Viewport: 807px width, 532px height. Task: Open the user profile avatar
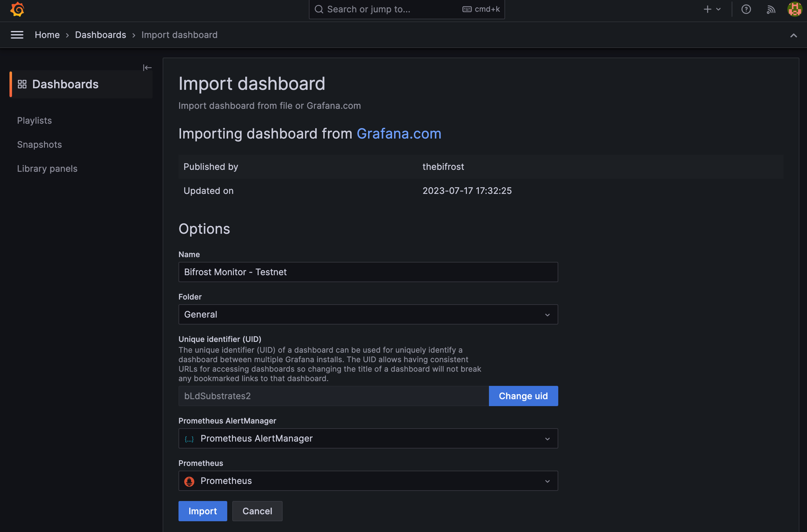pyautogui.click(x=794, y=9)
